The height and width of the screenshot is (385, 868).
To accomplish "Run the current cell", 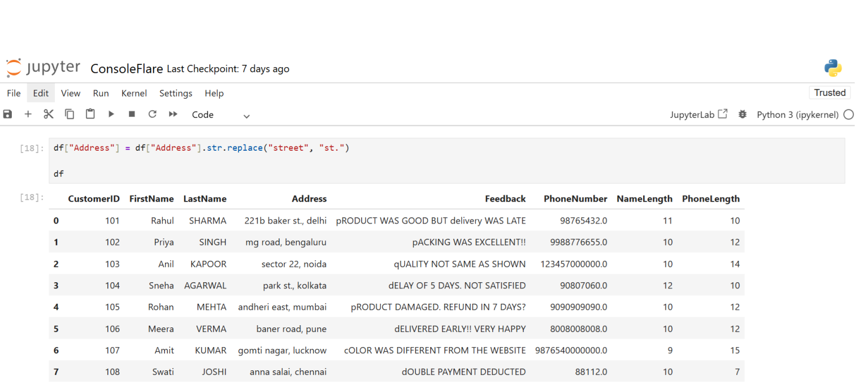I will coord(111,114).
